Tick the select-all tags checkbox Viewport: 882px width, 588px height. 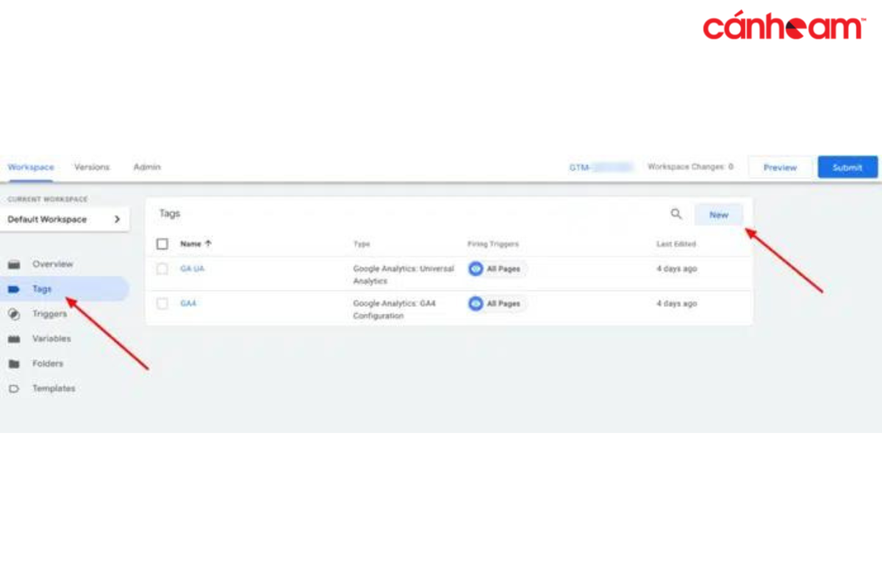point(162,243)
